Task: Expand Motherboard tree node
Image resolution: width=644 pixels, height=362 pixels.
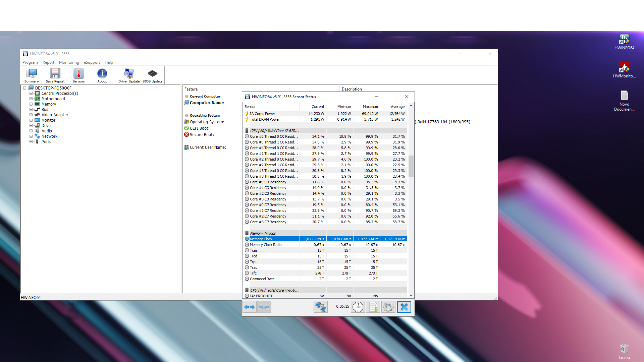Action: tap(31, 99)
